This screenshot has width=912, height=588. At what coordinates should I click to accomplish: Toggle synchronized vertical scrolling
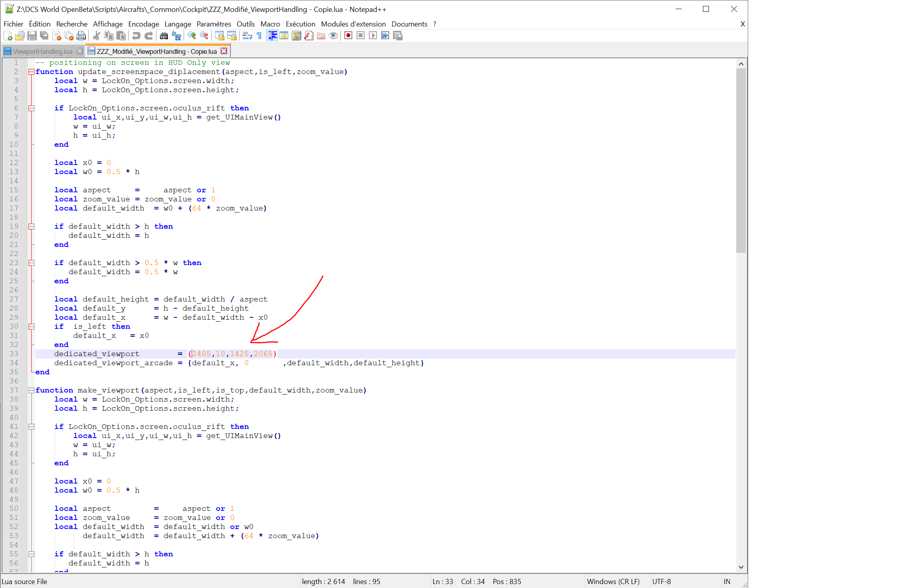point(219,36)
